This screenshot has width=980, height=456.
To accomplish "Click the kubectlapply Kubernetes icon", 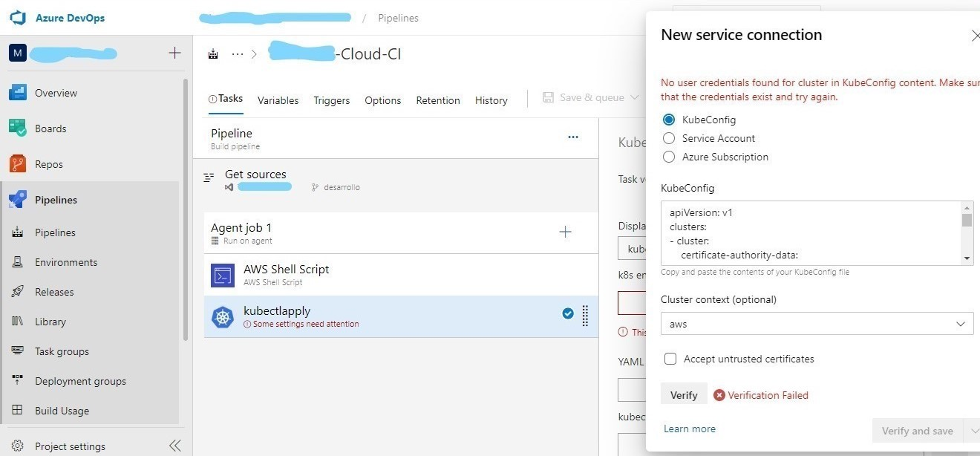I will click(x=223, y=317).
